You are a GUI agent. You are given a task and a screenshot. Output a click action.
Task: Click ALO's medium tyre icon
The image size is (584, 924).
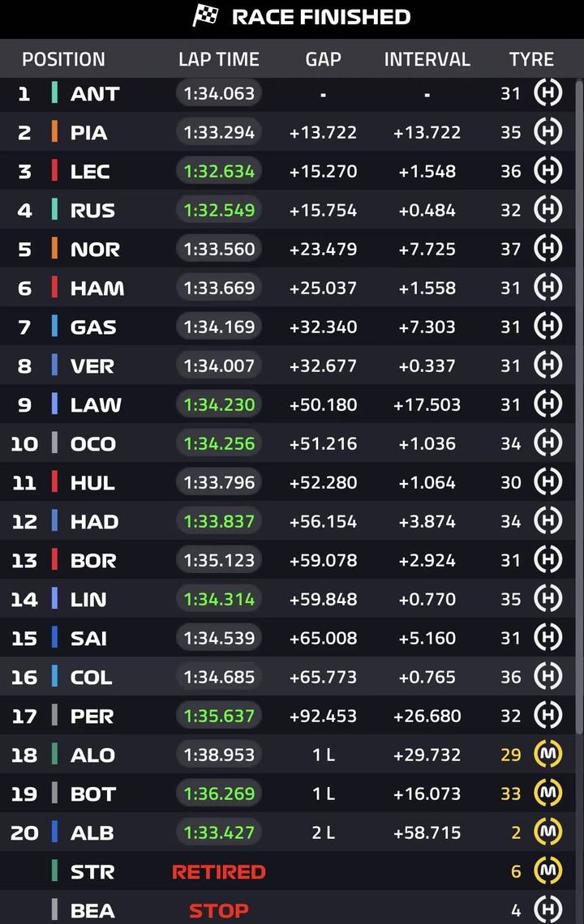548,755
